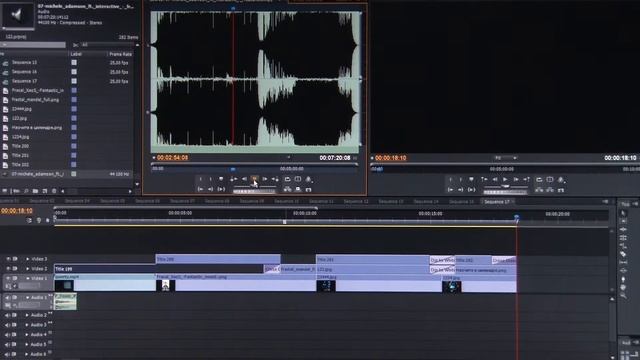Select the Ripple Edit tool

click(623, 229)
